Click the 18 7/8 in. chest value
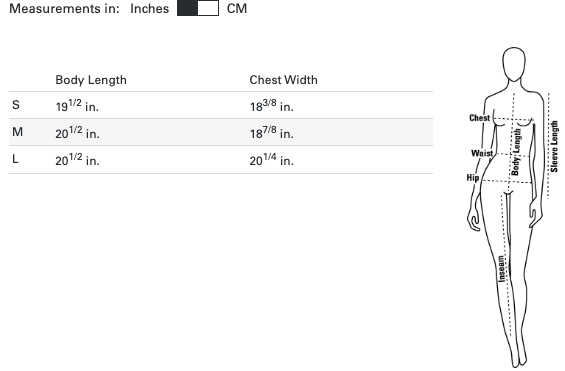 [x=272, y=133]
